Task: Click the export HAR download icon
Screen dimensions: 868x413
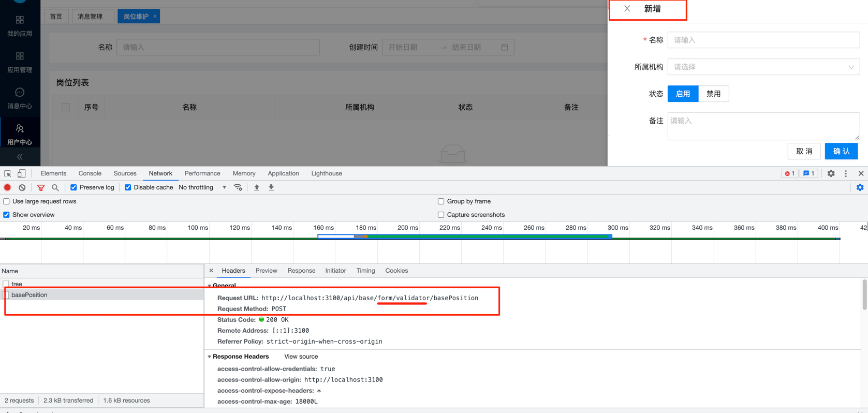Action: pyautogui.click(x=271, y=187)
